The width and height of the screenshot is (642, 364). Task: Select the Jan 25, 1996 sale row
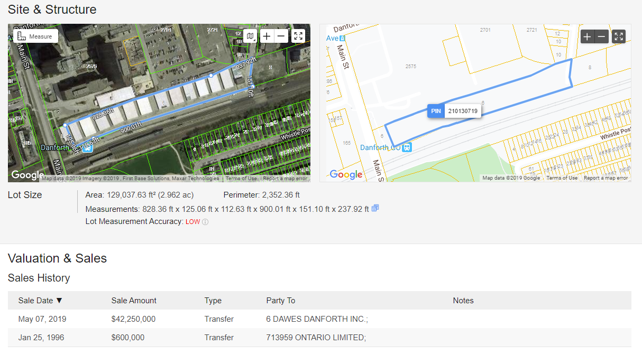[319, 338]
